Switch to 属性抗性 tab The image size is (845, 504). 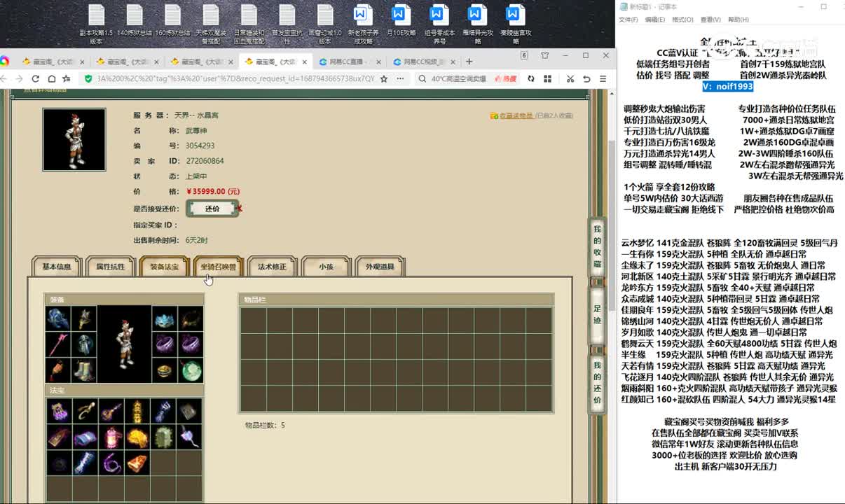(110, 267)
